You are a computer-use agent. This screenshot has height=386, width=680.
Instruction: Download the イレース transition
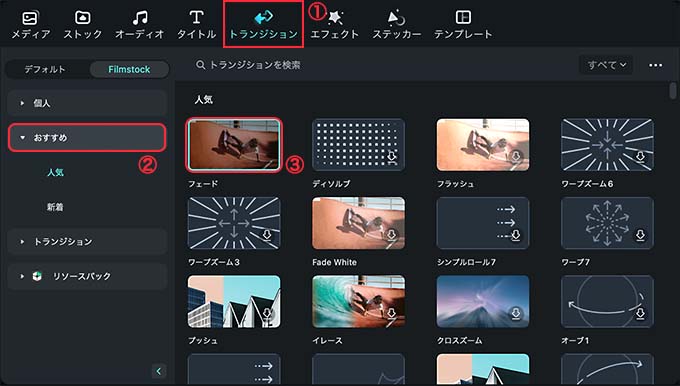pos(392,314)
